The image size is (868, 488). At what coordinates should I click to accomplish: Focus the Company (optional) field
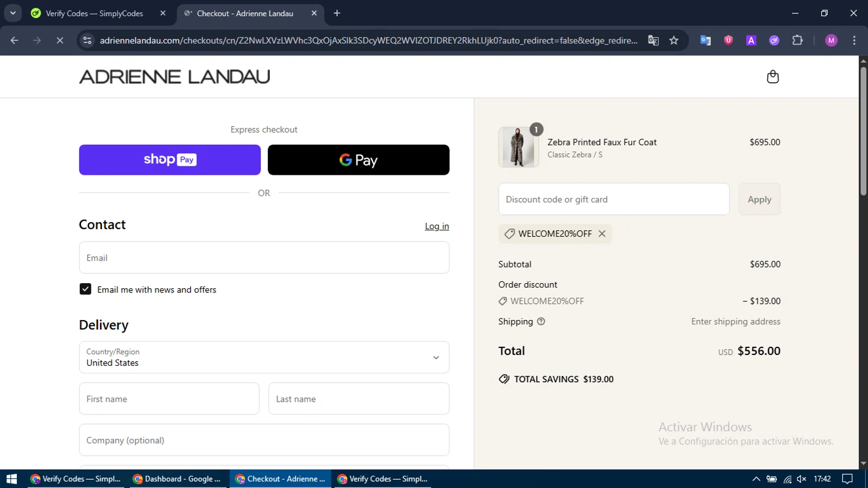point(264,440)
